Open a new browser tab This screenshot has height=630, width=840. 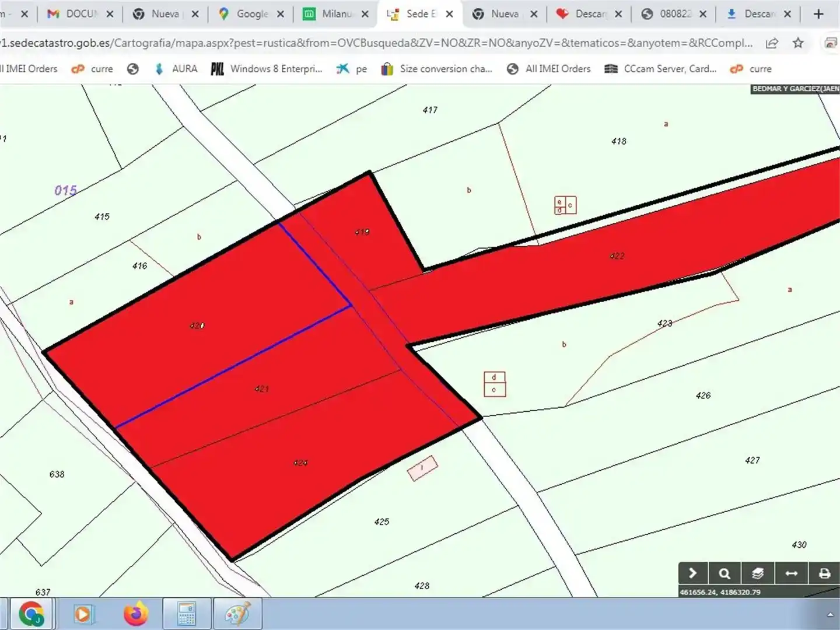[818, 13]
